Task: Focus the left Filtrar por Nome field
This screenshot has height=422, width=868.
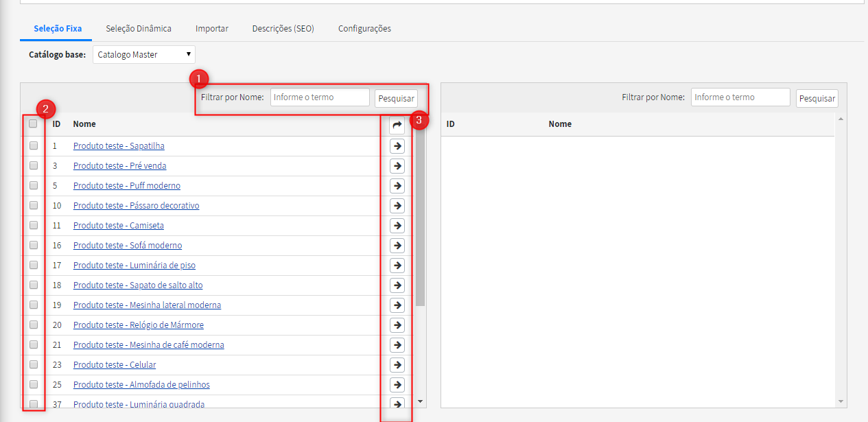Action: coord(320,97)
